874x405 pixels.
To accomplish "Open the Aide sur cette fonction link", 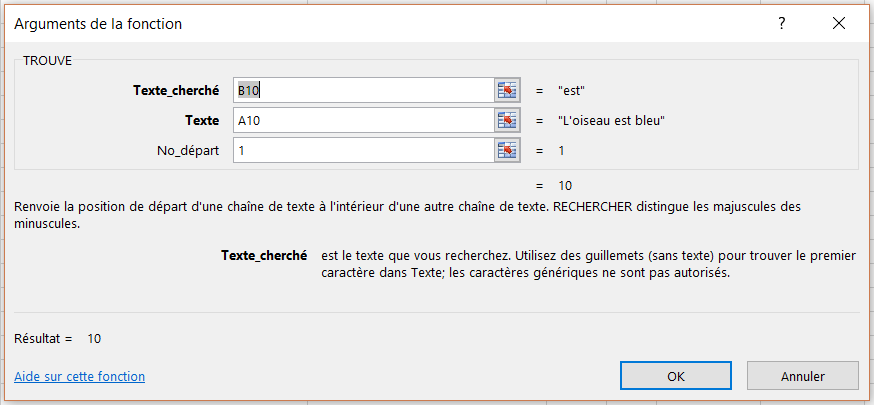I will point(80,377).
